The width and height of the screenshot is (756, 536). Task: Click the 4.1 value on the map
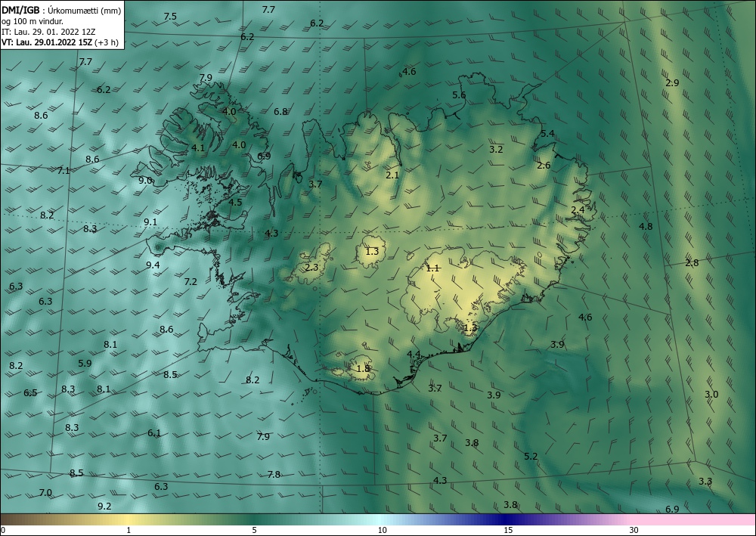point(198,148)
